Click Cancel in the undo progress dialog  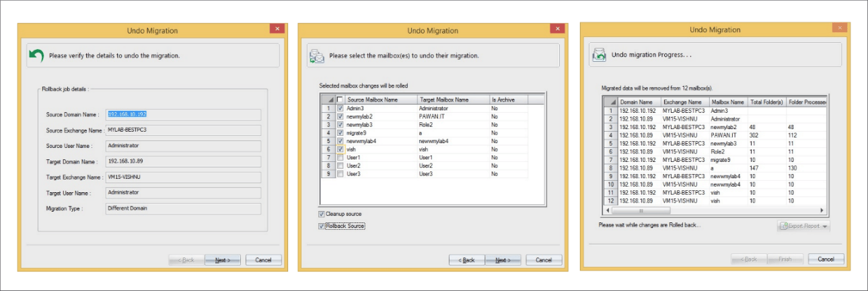pyautogui.click(x=826, y=259)
